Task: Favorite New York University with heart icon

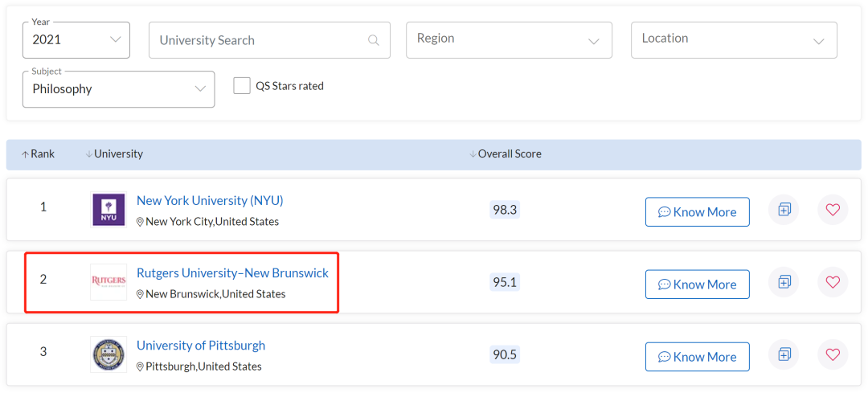Action: [x=833, y=211]
